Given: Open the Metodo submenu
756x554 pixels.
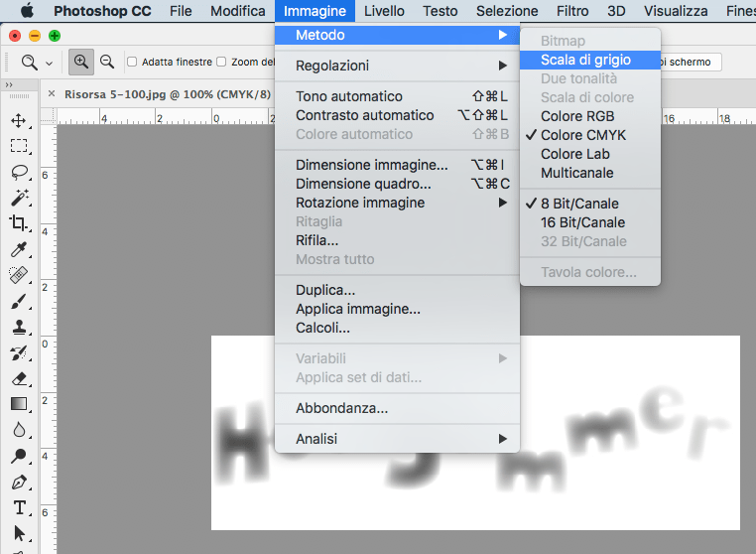Looking at the screenshot, I should [397, 35].
